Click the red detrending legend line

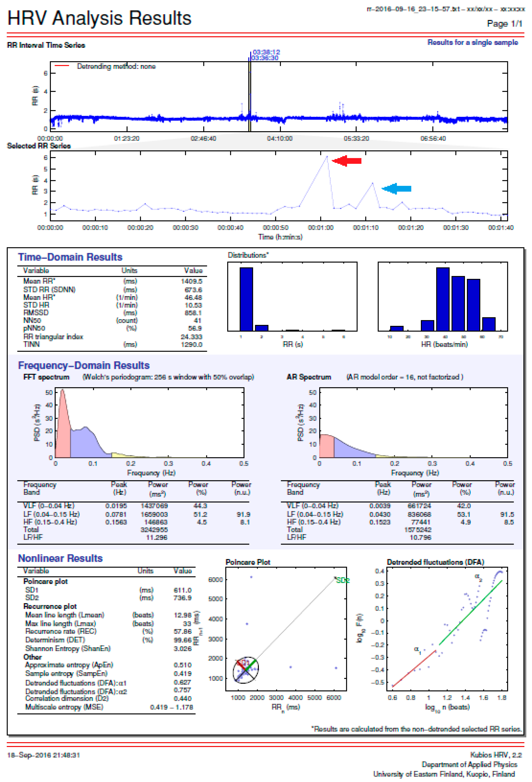click(62, 66)
